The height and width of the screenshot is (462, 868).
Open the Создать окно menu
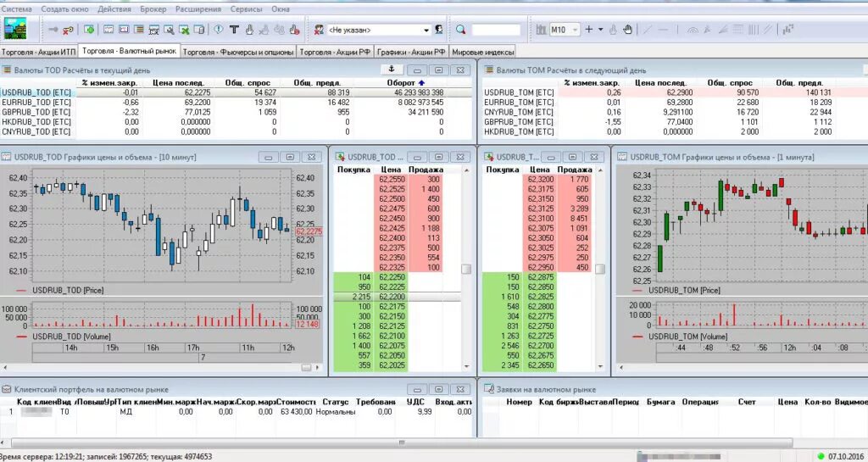coord(65,8)
